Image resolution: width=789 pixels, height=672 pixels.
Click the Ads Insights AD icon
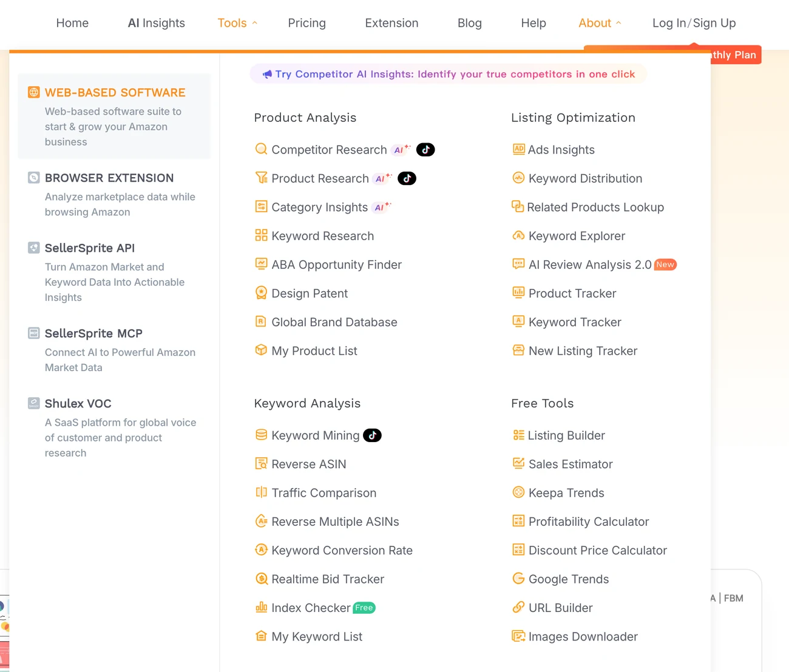point(518,149)
